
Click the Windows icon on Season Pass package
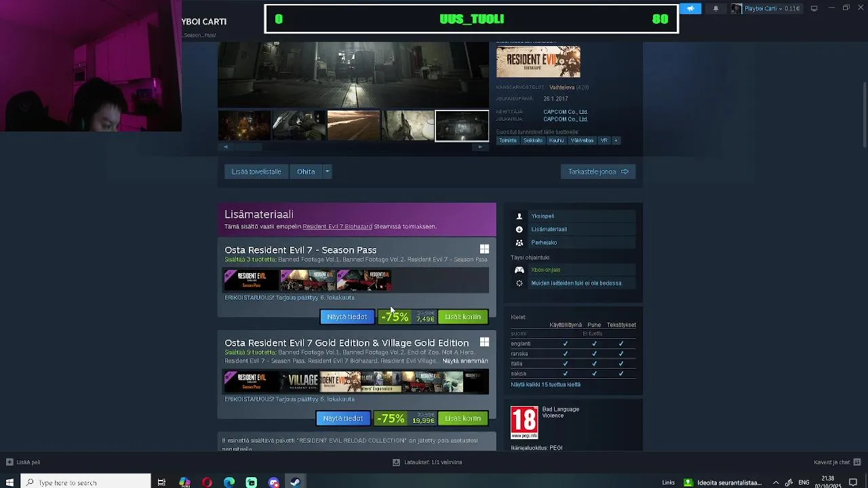484,249
